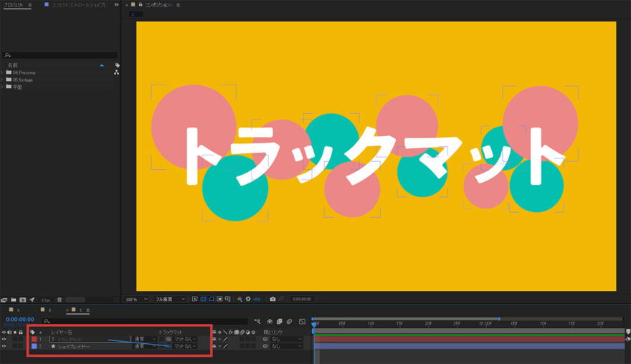631x364 pixels.
Task: Toggle the lock box for layer 1
Action: coord(21,339)
